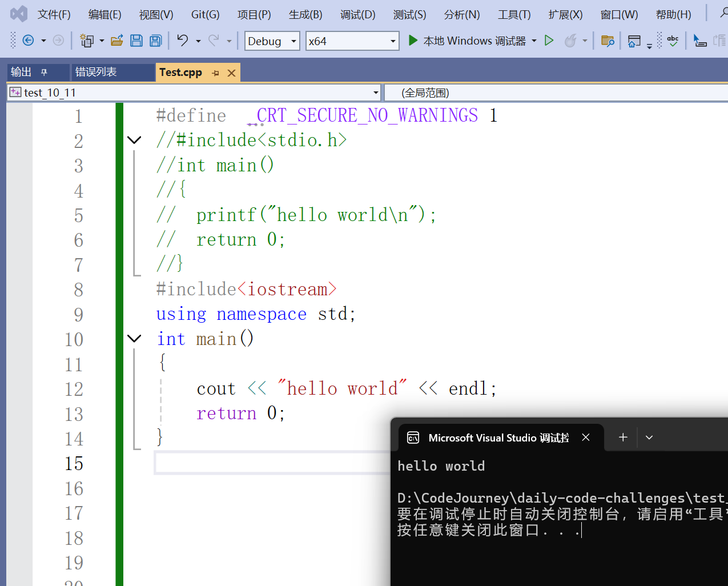Open the 生成(B) menu
728x586 pixels.
pos(305,14)
